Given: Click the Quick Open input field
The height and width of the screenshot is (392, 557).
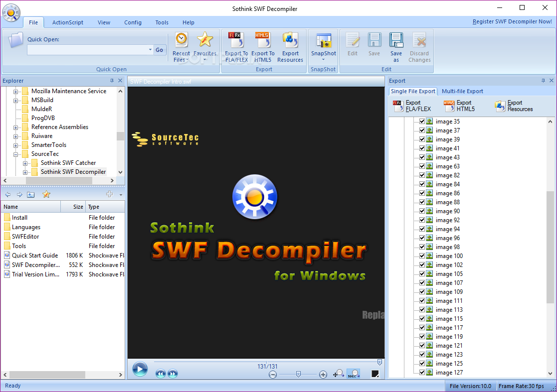Looking at the screenshot, I should (87, 50).
